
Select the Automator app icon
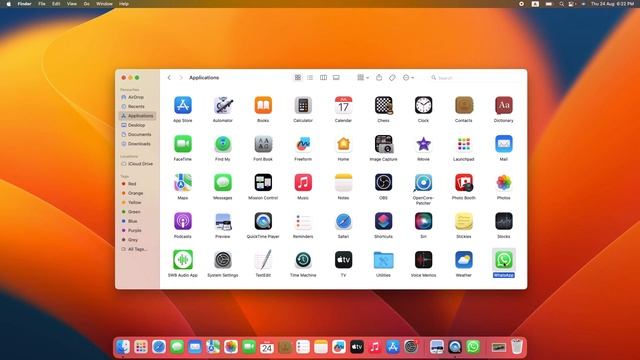pyautogui.click(x=223, y=105)
